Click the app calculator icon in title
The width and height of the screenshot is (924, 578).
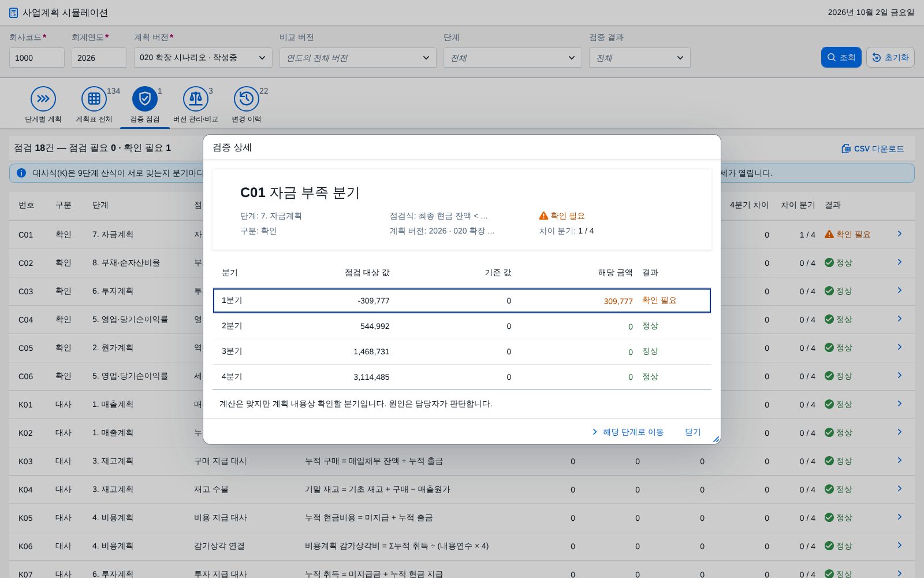coord(13,12)
